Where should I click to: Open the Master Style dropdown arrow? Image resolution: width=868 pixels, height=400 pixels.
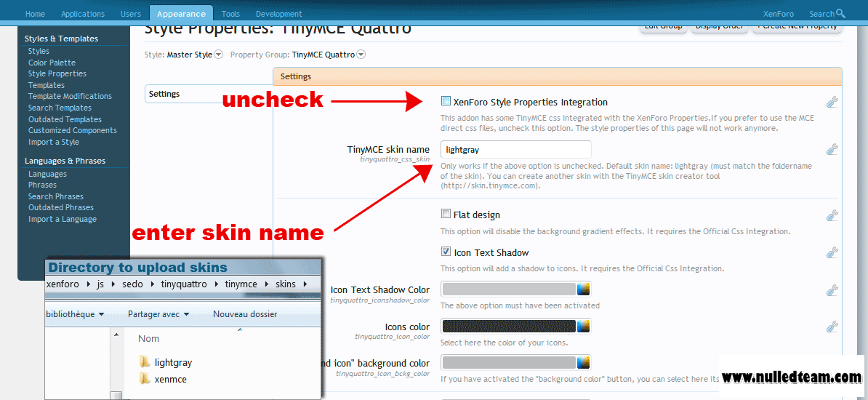(218, 55)
